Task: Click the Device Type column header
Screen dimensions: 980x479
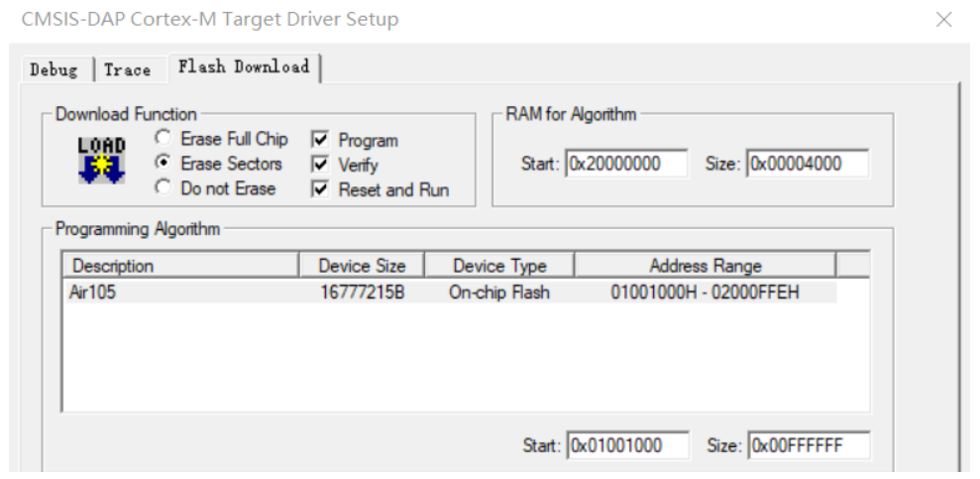Action: pyautogui.click(x=499, y=266)
